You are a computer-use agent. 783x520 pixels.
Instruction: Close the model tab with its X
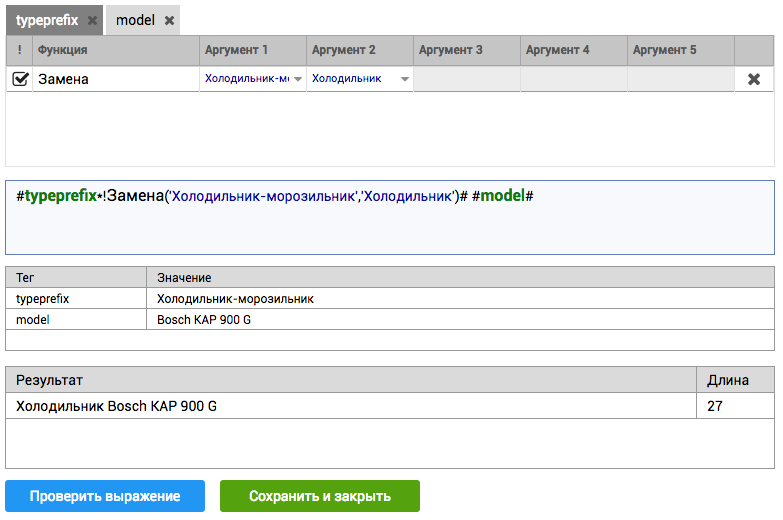(170, 20)
